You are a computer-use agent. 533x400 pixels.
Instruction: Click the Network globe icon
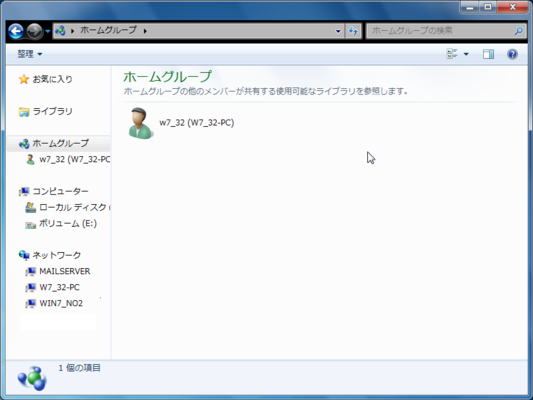(x=24, y=255)
